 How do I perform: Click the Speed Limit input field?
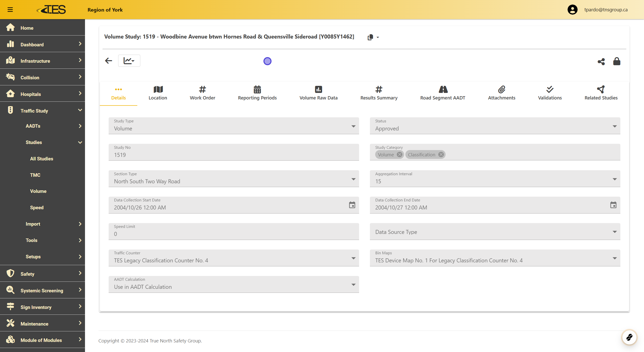(x=233, y=234)
